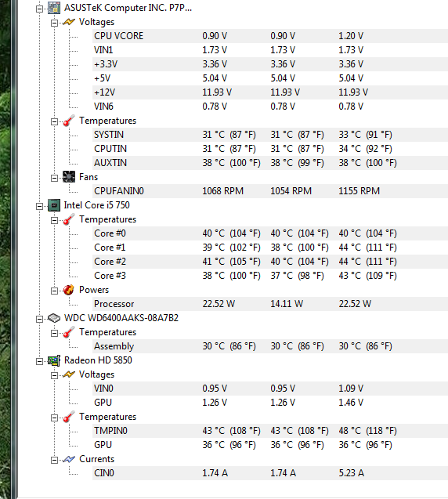The width and height of the screenshot is (448, 499).
Task: Collapse the ASUSTeK Computer node
Action: [39, 9]
